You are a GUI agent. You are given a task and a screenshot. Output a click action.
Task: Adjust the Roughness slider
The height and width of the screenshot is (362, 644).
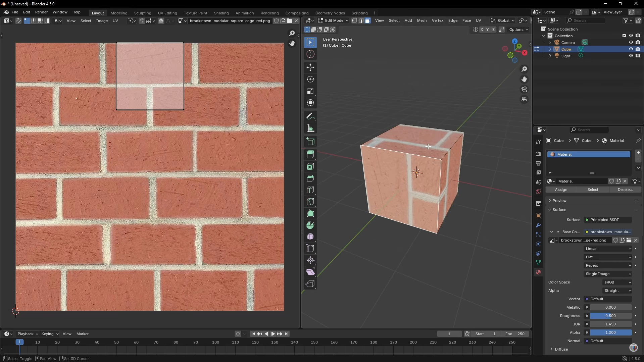point(610,316)
